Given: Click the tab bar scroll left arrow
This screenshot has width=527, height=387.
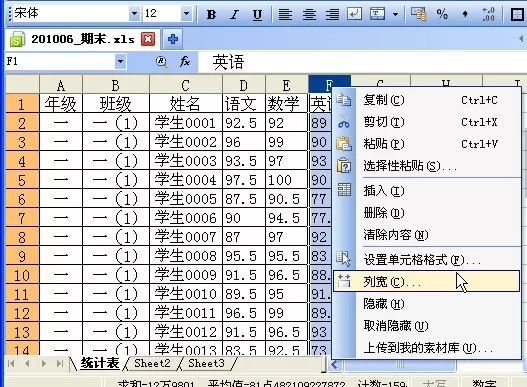Looking at the screenshot, I should coord(522,39).
